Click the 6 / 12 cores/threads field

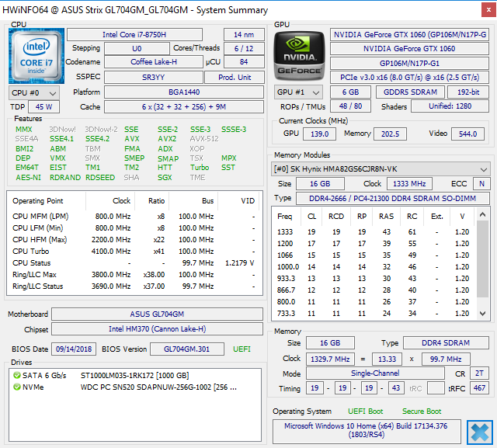[x=244, y=48]
